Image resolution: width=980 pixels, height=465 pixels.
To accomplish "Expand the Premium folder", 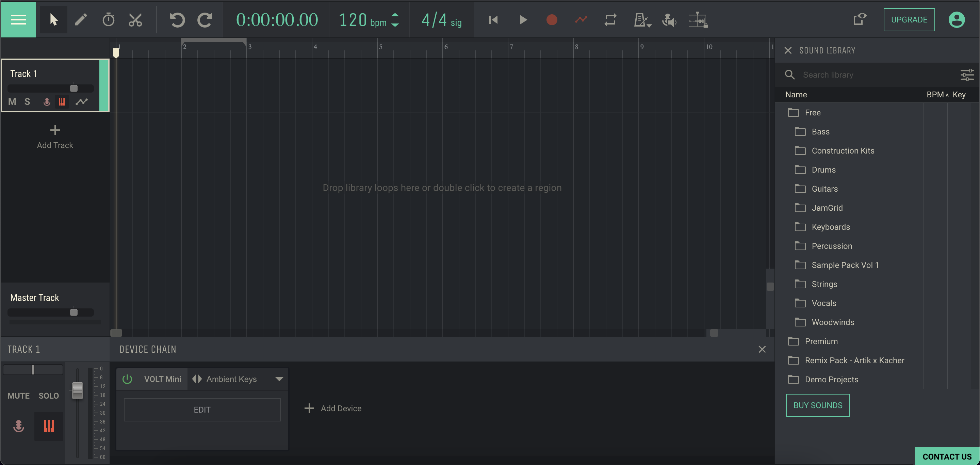I will (x=821, y=341).
